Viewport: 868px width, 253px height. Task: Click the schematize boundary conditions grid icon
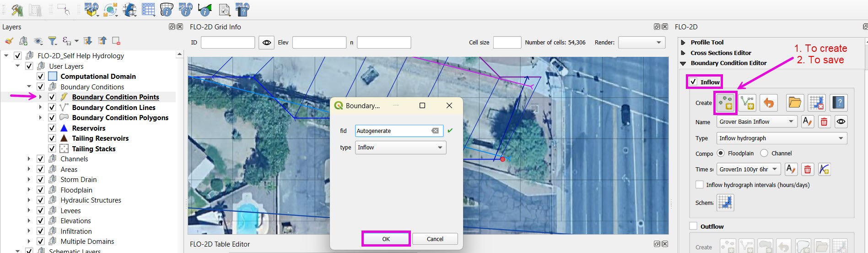coord(725,202)
